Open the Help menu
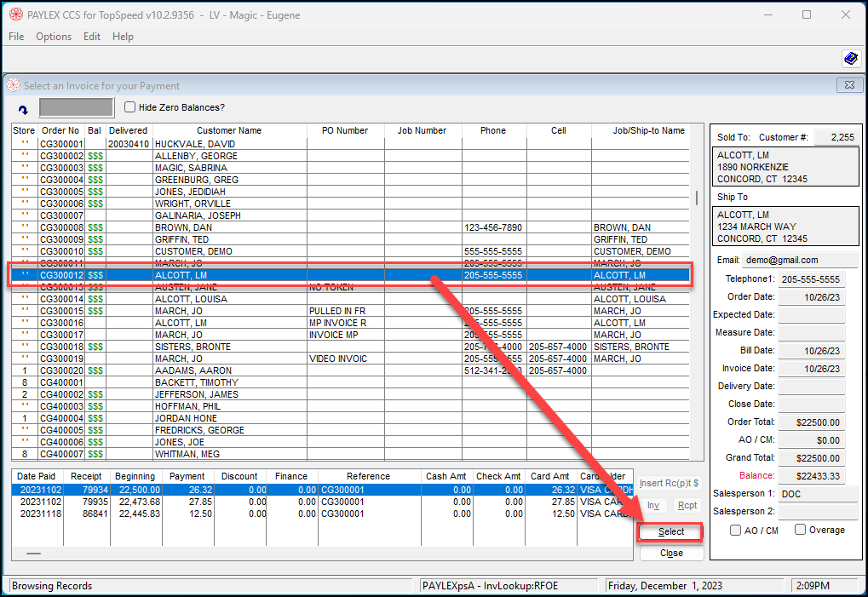The width and height of the screenshot is (868, 597). 123,37
